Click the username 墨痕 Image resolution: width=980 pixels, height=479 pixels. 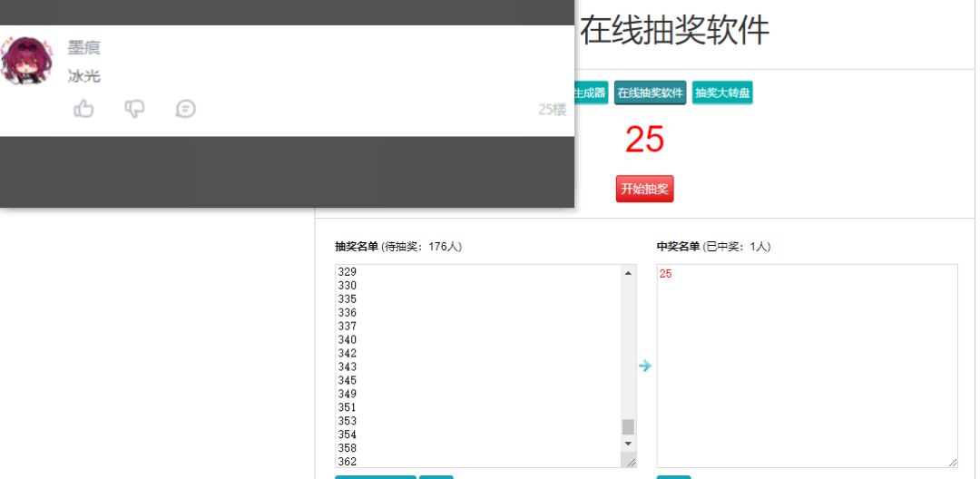tap(83, 47)
